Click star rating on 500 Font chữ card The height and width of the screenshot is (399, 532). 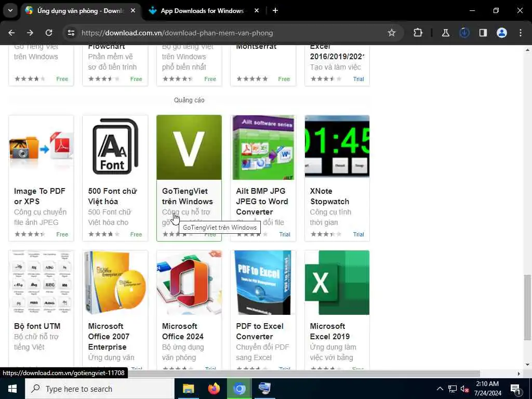[104, 234]
